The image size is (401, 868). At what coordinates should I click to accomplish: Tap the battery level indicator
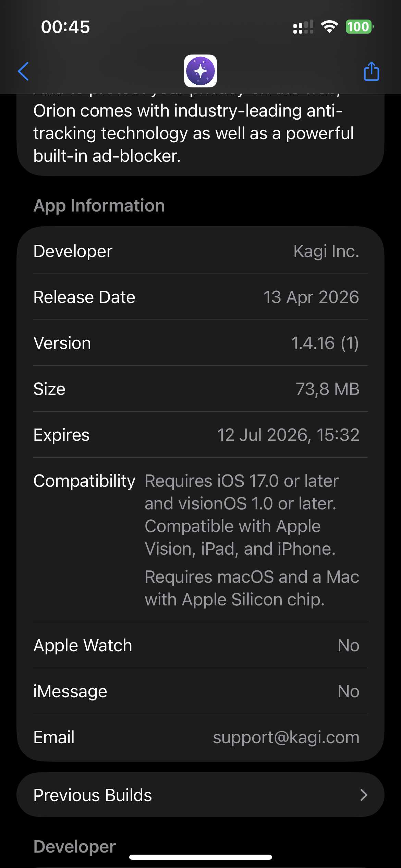[359, 26]
